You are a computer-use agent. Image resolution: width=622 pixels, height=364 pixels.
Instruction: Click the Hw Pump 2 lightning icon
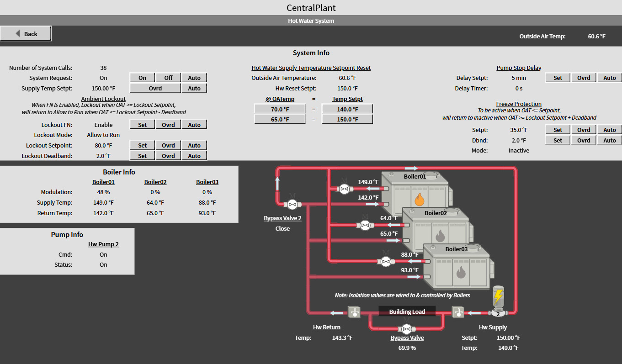(x=498, y=295)
